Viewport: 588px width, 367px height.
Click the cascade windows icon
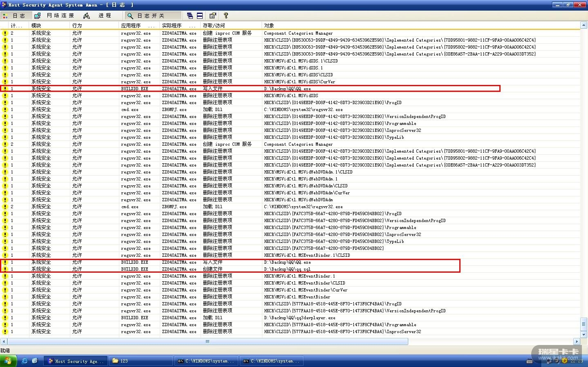click(190, 16)
